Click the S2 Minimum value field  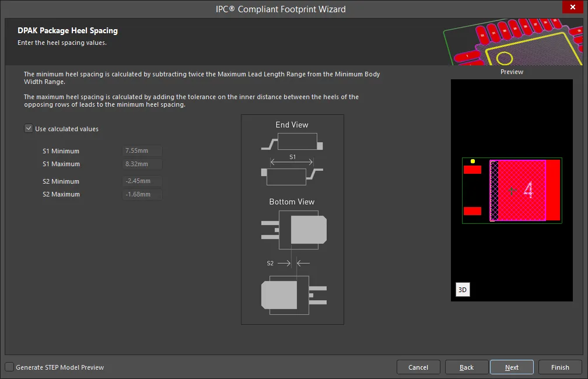pos(142,181)
